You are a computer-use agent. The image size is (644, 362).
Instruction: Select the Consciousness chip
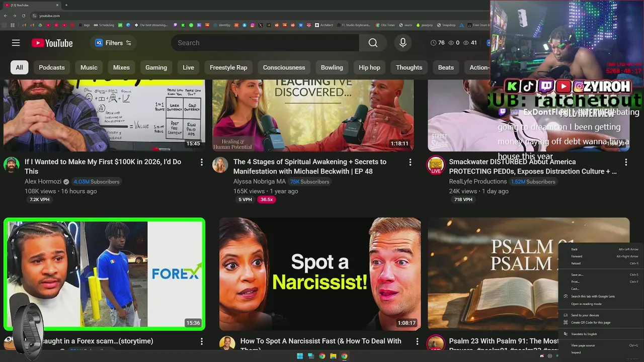click(x=284, y=67)
